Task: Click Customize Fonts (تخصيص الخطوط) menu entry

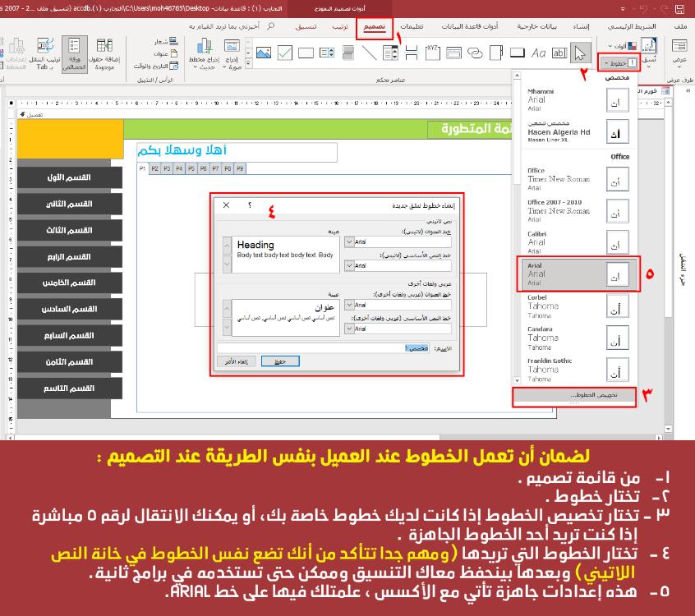Action: tap(574, 395)
